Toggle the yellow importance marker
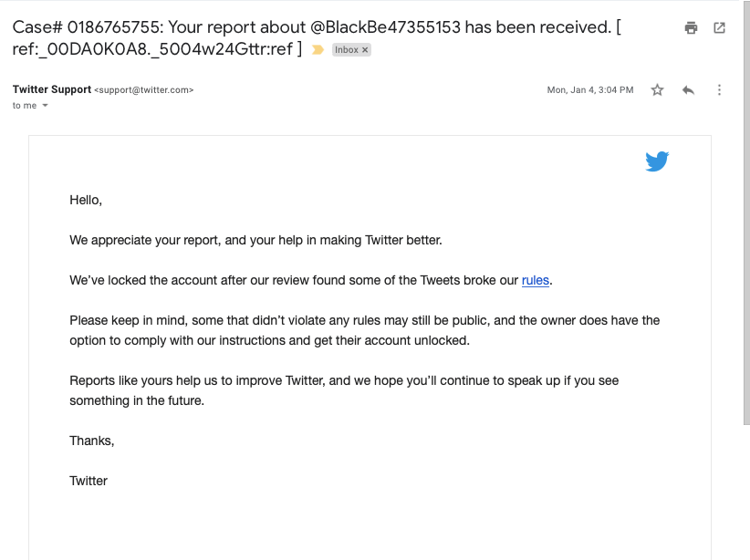 point(318,50)
